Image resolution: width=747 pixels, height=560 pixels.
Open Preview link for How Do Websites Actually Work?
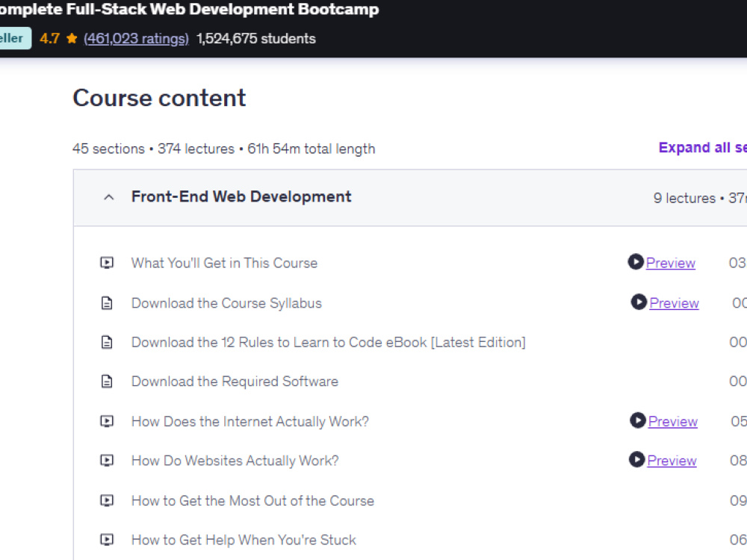point(672,461)
